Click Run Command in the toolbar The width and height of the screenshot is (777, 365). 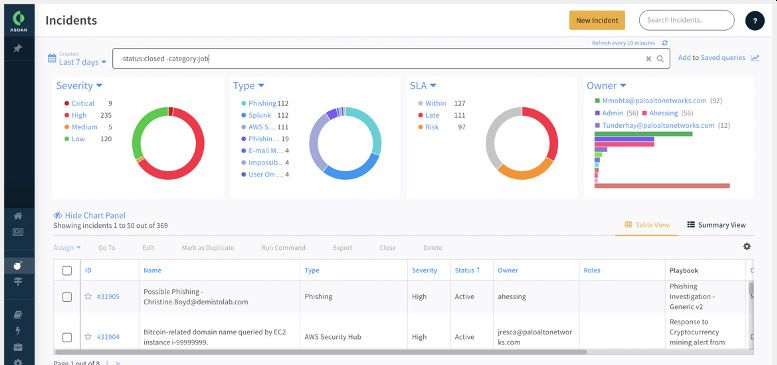click(x=283, y=248)
